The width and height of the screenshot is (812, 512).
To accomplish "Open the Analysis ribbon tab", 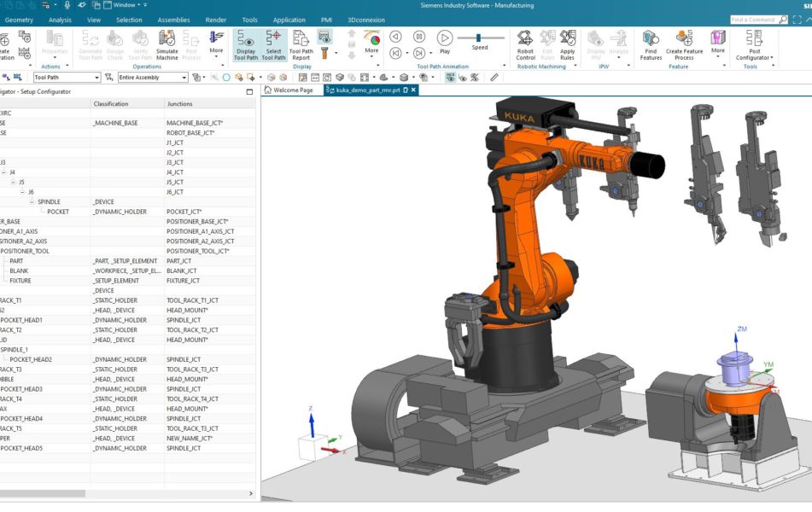I will click(x=60, y=20).
